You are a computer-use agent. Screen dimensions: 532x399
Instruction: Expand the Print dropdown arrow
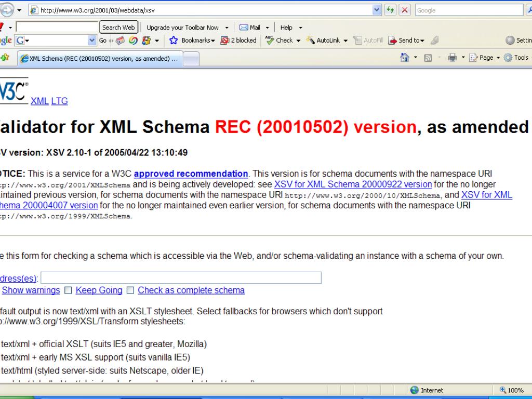[463, 57]
